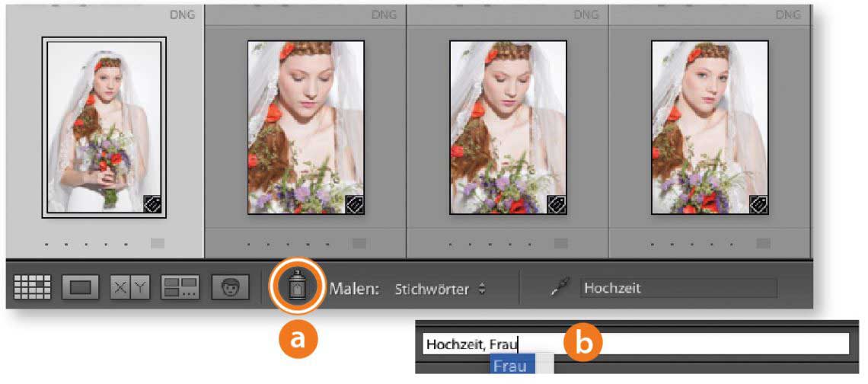Click keyword badge on first thumbnail
Screen dimensions: 868x384
pyautogui.click(x=152, y=204)
